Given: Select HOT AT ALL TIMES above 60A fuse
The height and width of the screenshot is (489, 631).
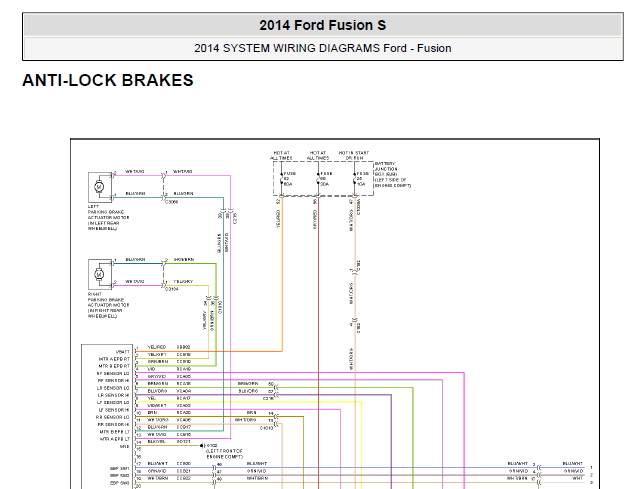Looking at the screenshot, I should coord(281,155).
